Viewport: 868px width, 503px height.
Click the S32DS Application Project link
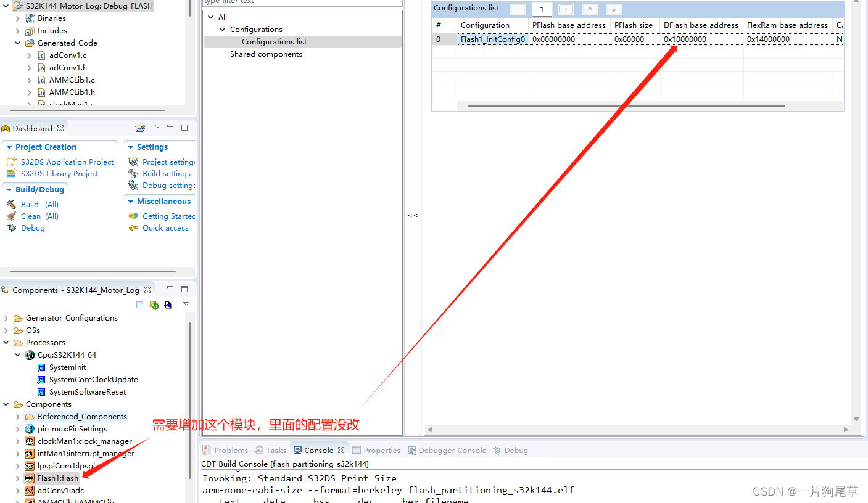(x=67, y=162)
